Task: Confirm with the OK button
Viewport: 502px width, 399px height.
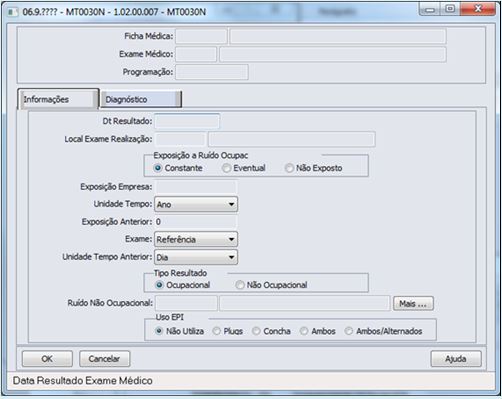Action: pyautogui.click(x=47, y=359)
